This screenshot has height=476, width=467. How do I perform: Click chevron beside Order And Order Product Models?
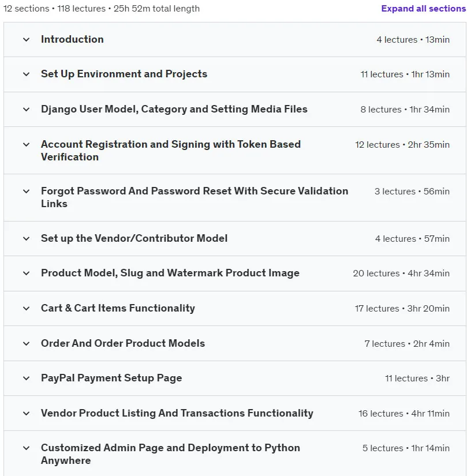[x=27, y=344]
